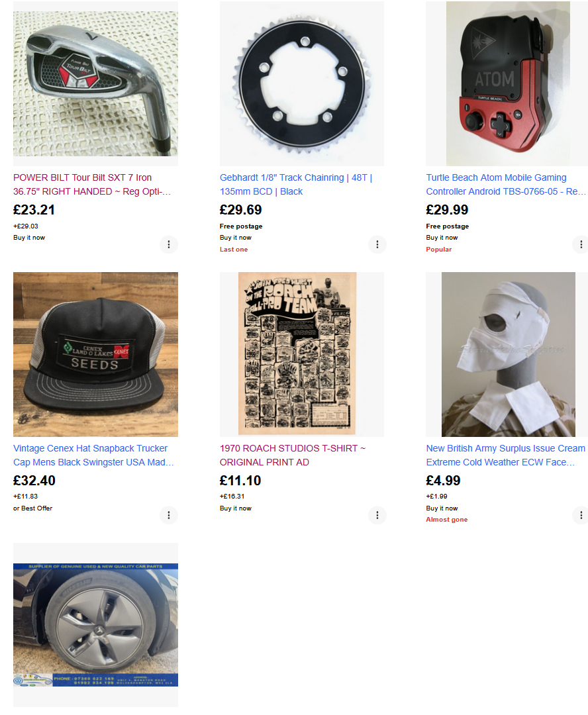Open more options for POWER BILT iron listing
The height and width of the screenshot is (715, 588).
point(168,244)
